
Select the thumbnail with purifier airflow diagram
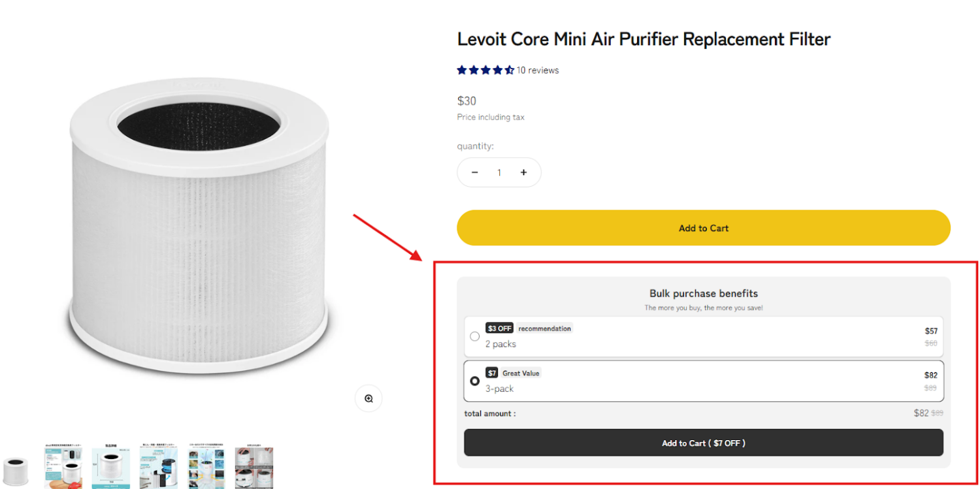(x=159, y=468)
